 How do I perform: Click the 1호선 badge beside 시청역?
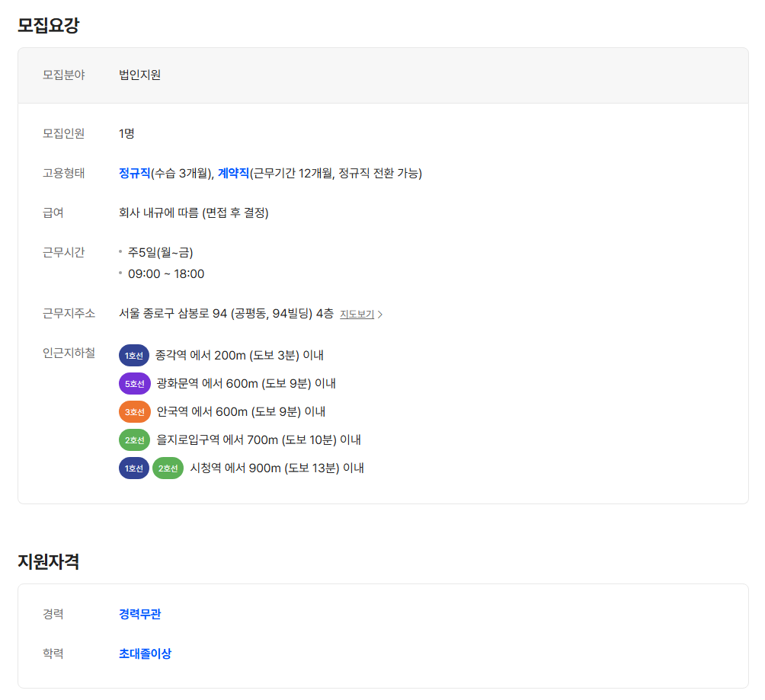tap(134, 468)
